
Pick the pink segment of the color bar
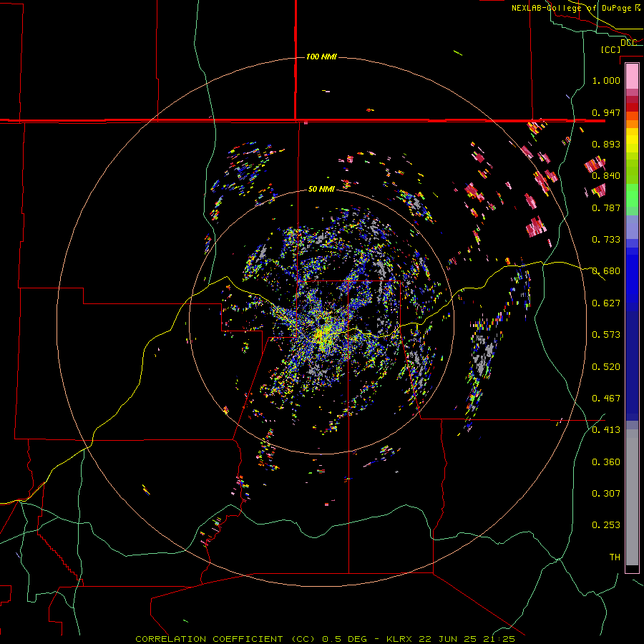tap(632, 77)
